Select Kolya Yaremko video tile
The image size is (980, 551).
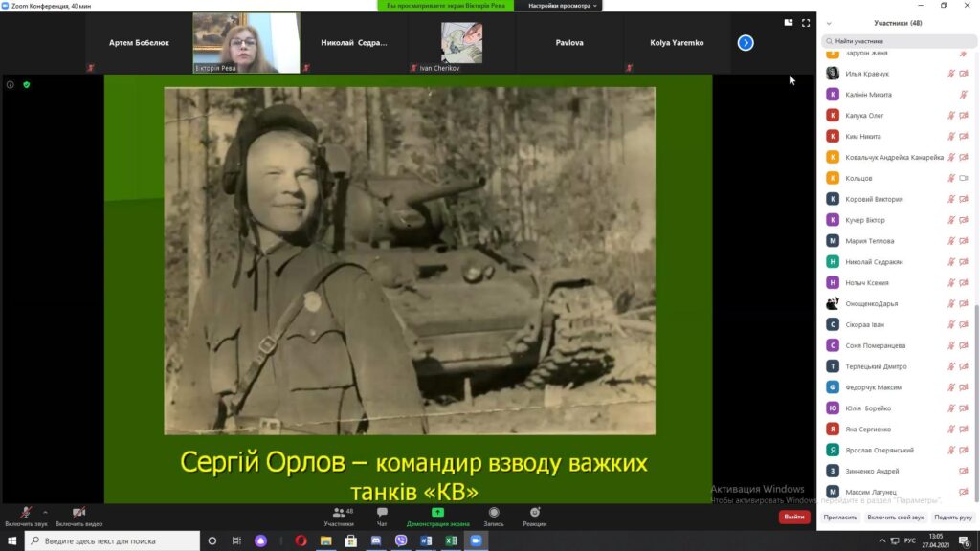[677, 42]
